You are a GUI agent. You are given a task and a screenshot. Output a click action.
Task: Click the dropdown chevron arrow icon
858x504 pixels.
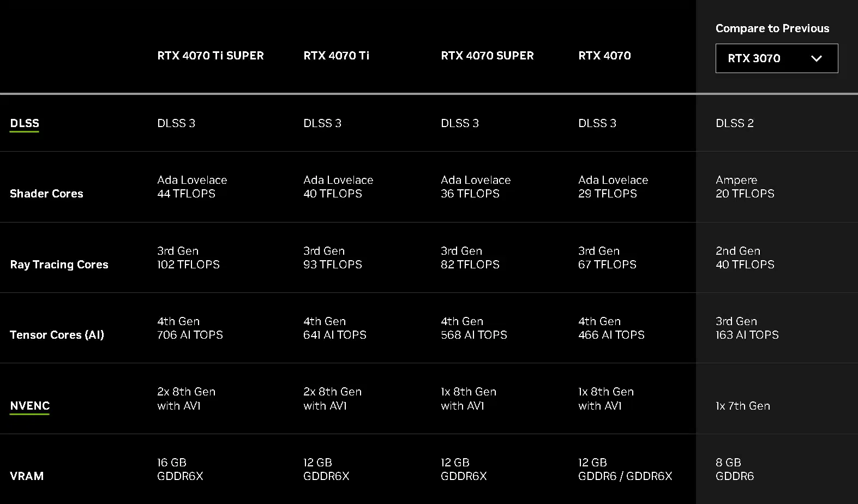tap(817, 58)
